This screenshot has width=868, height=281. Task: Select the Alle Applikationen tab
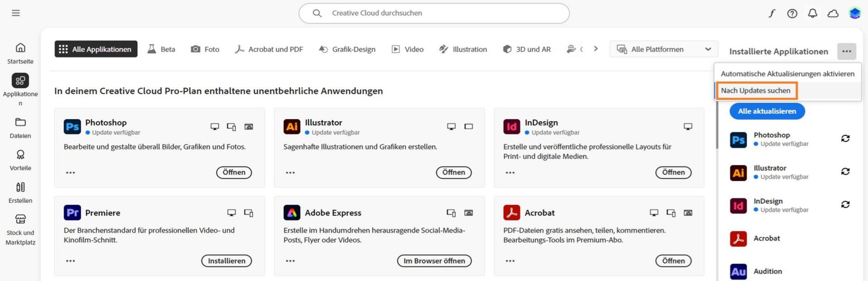(96, 49)
